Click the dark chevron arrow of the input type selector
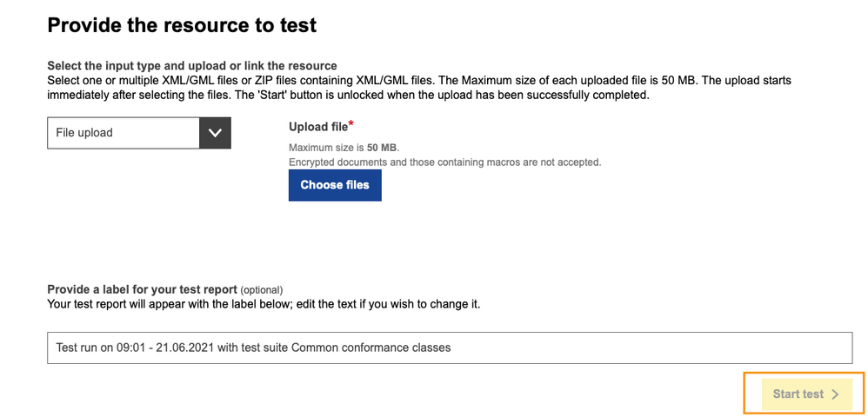Image resolution: width=868 pixels, height=417 pixels. pyautogui.click(x=215, y=133)
